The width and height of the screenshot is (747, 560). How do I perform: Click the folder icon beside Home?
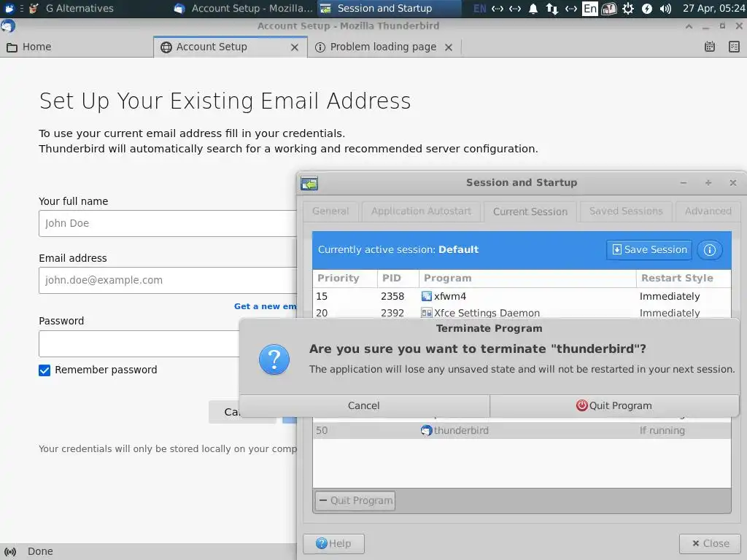pos(12,47)
